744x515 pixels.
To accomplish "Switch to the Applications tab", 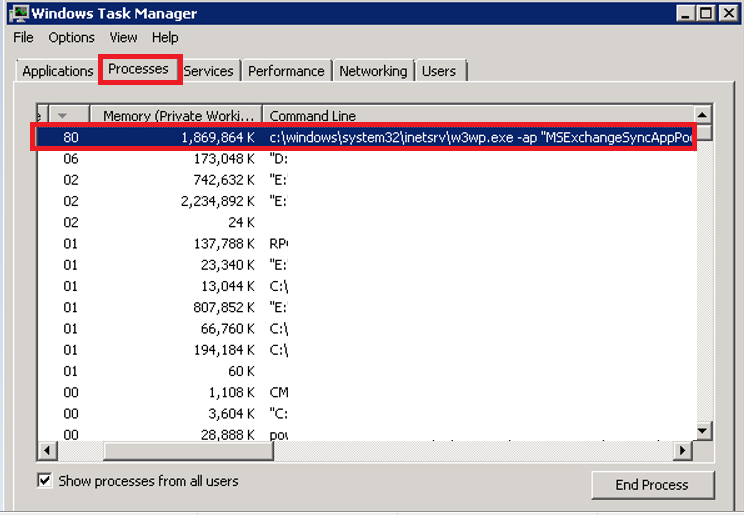I will pyautogui.click(x=58, y=71).
